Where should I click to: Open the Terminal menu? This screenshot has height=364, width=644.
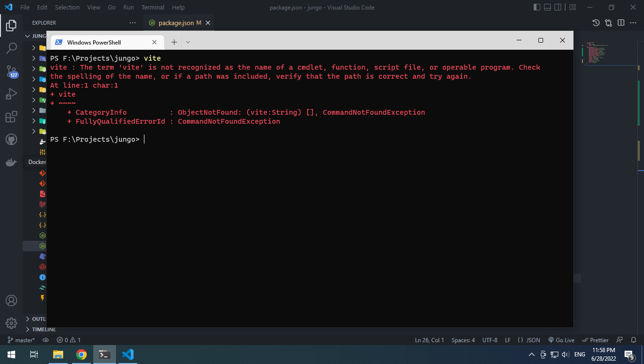[153, 7]
